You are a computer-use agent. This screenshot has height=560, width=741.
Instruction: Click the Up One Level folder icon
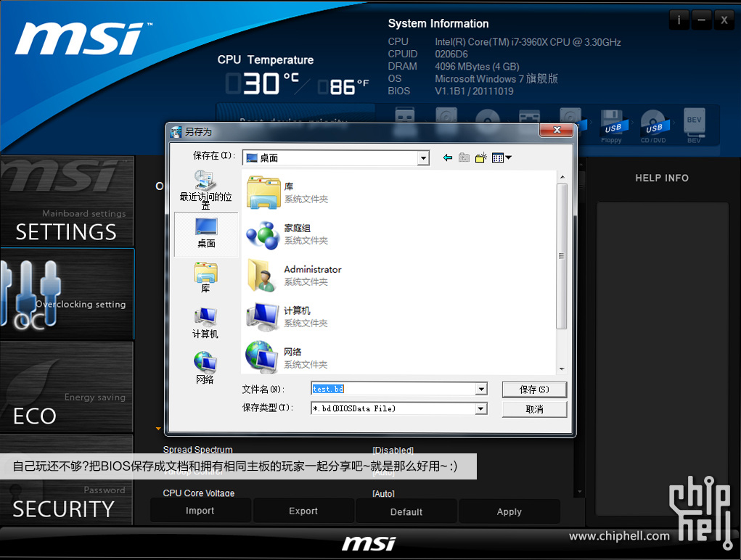pos(464,157)
